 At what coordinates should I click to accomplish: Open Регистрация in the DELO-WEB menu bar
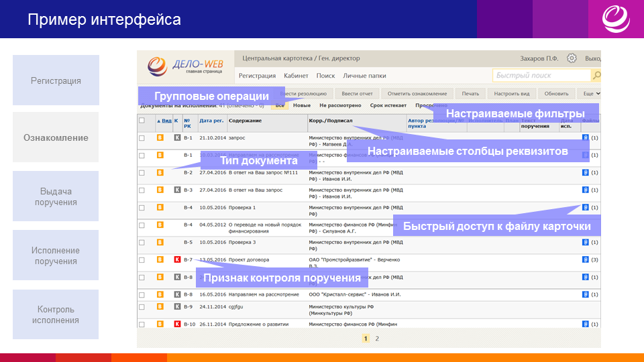257,76
